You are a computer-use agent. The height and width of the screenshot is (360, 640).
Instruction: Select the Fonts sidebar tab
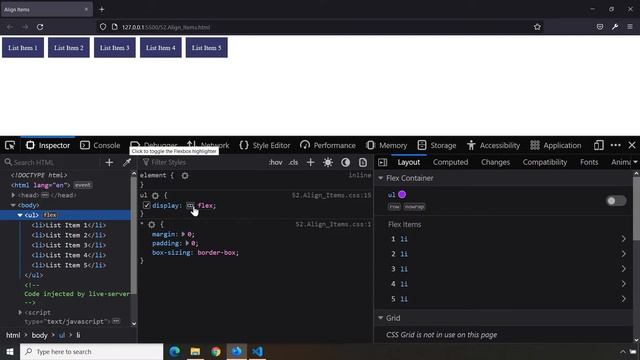589,162
